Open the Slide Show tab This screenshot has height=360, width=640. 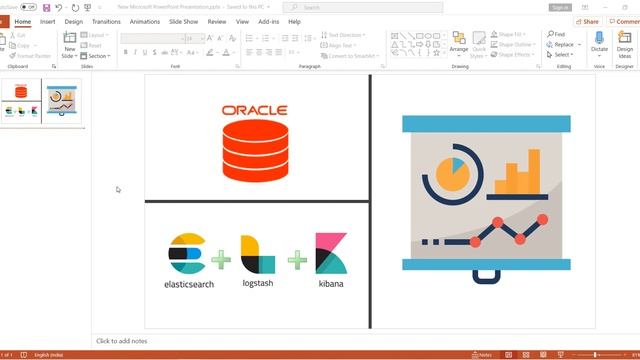click(x=183, y=22)
